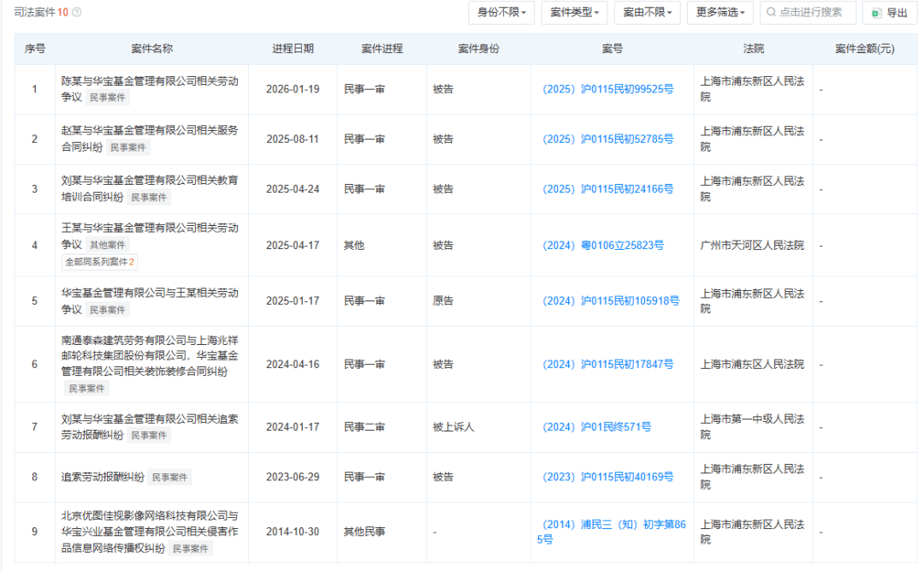Open case number 沪0115民初40169号 link
The image size is (924, 571).
click(x=607, y=477)
